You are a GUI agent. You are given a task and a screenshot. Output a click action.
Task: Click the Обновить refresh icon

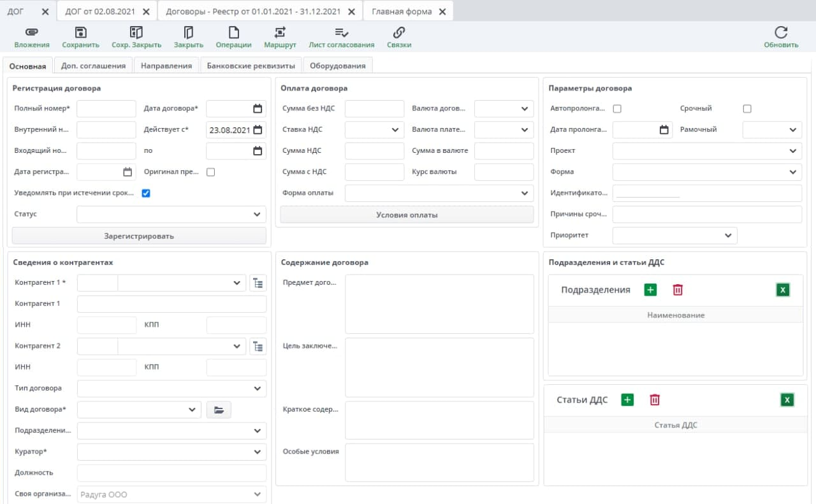click(x=781, y=32)
